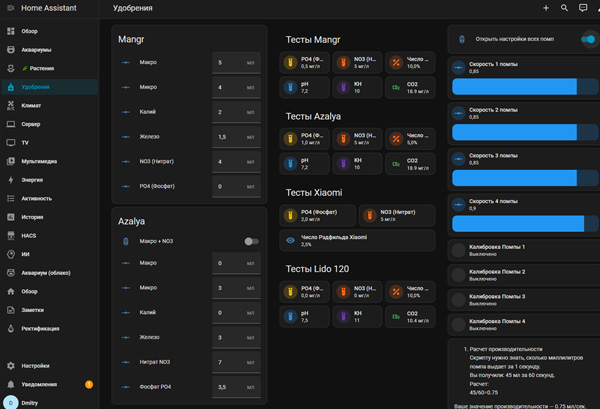
Task: Click the Тесты Xiaomi heading
Action: pyautogui.click(x=314, y=192)
